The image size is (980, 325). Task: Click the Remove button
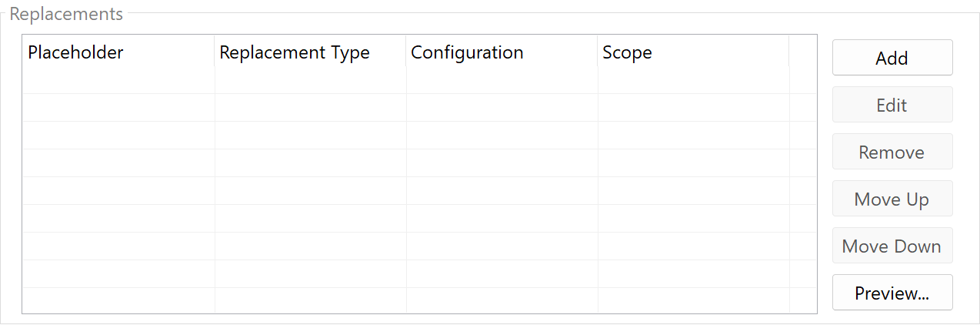click(x=892, y=152)
